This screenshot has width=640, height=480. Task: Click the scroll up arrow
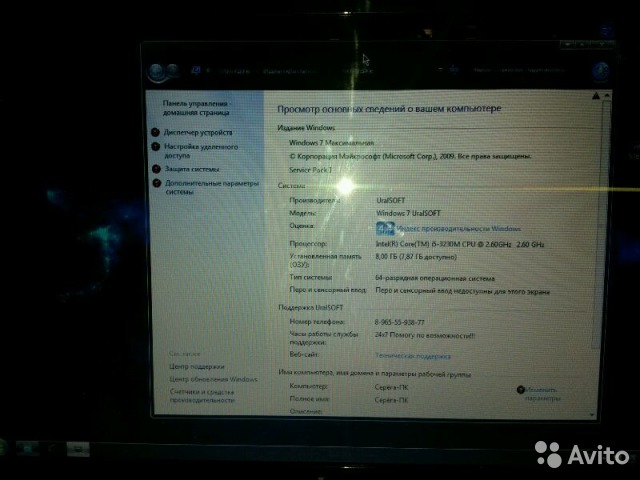click(607, 96)
